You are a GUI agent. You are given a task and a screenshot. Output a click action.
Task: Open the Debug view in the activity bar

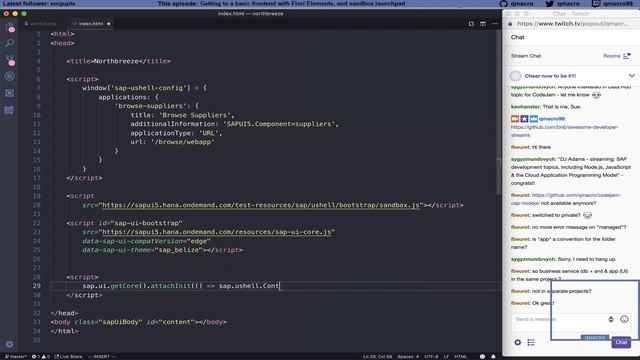10,76
